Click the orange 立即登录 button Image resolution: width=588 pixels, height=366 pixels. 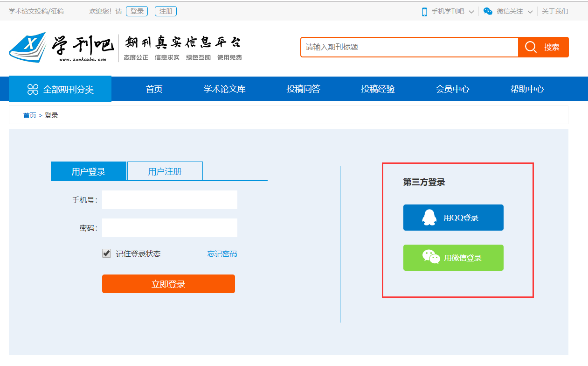point(168,284)
